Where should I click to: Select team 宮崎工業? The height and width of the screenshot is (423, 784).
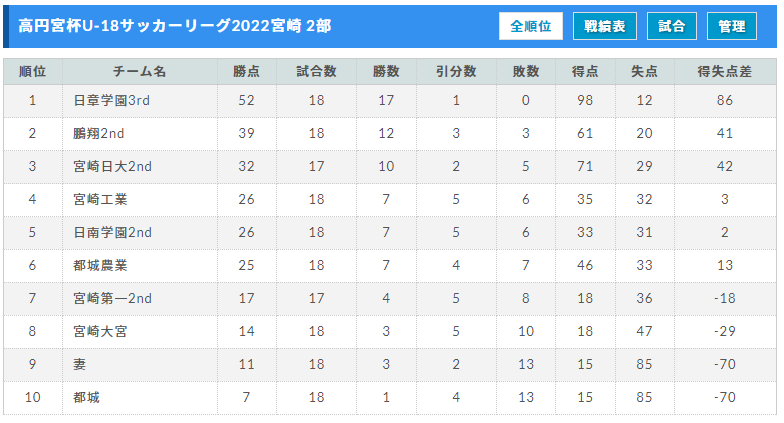(100, 200)
